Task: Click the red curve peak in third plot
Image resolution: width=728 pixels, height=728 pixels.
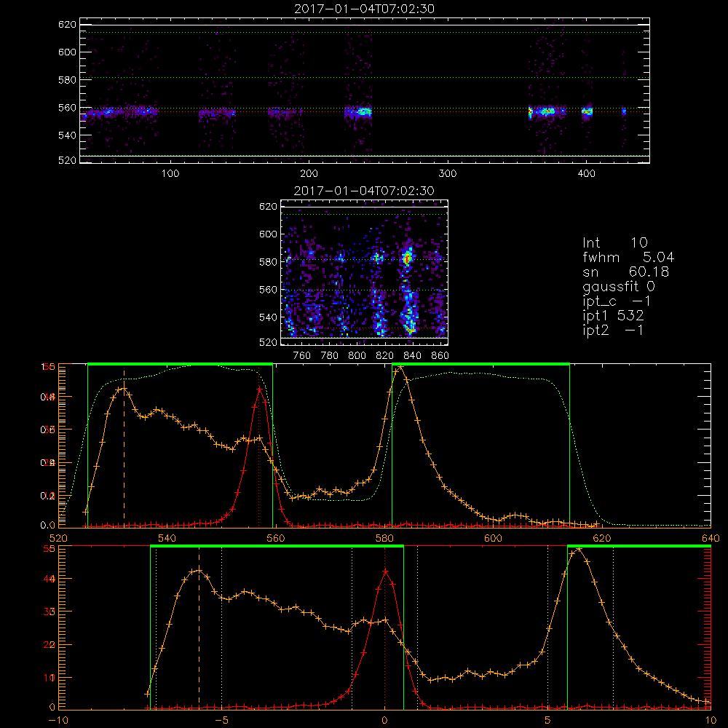Action: 259,387
